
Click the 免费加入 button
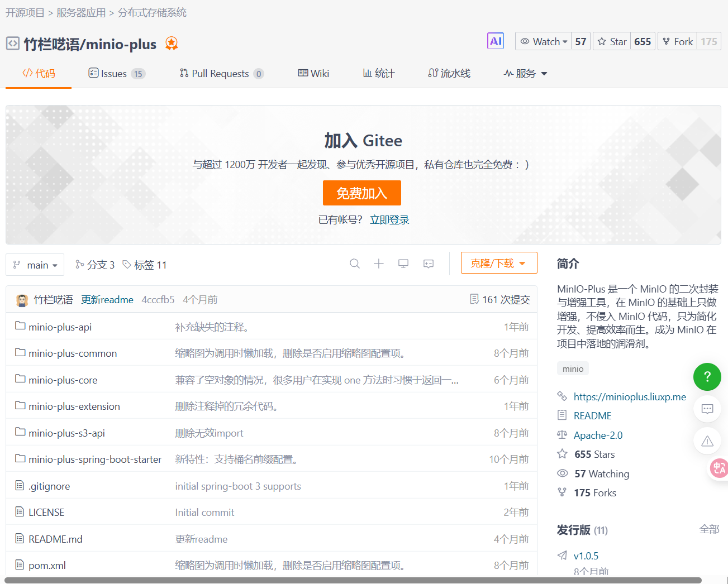pos(361,193)
